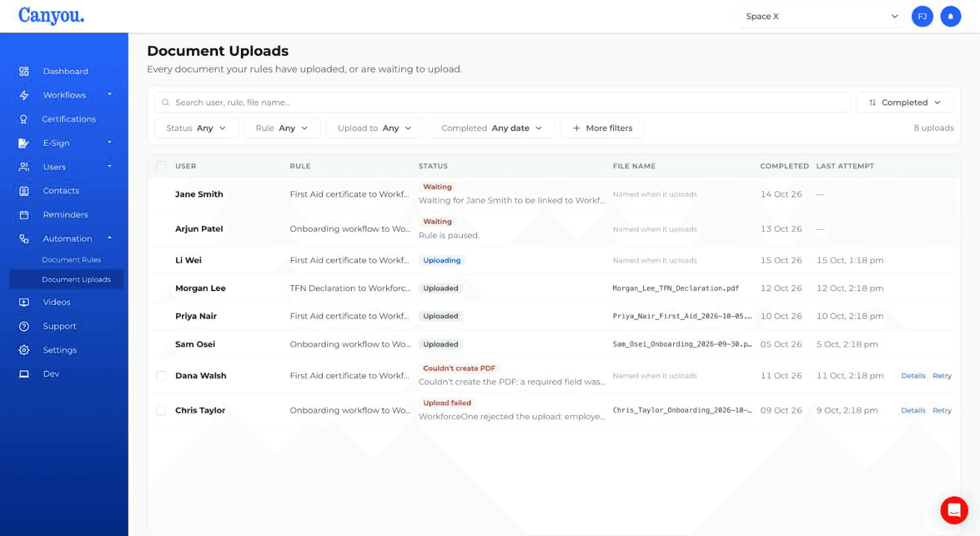Click the Jane Smith user name

coord(199,194)
